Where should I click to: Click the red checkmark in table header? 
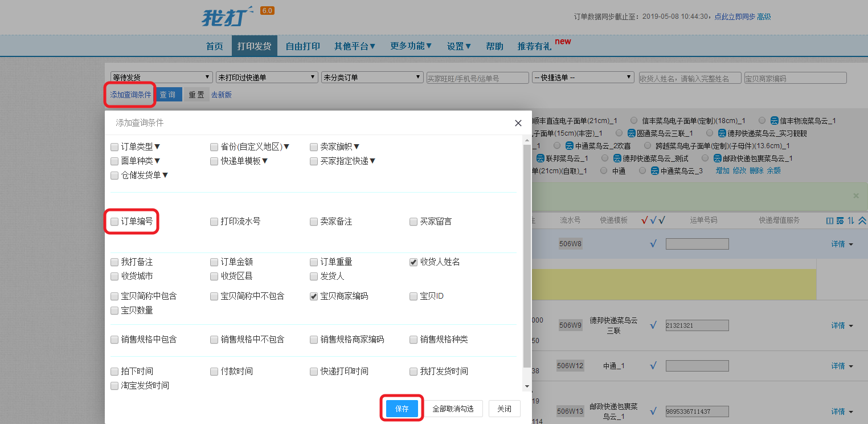click(x=645, y=220)
